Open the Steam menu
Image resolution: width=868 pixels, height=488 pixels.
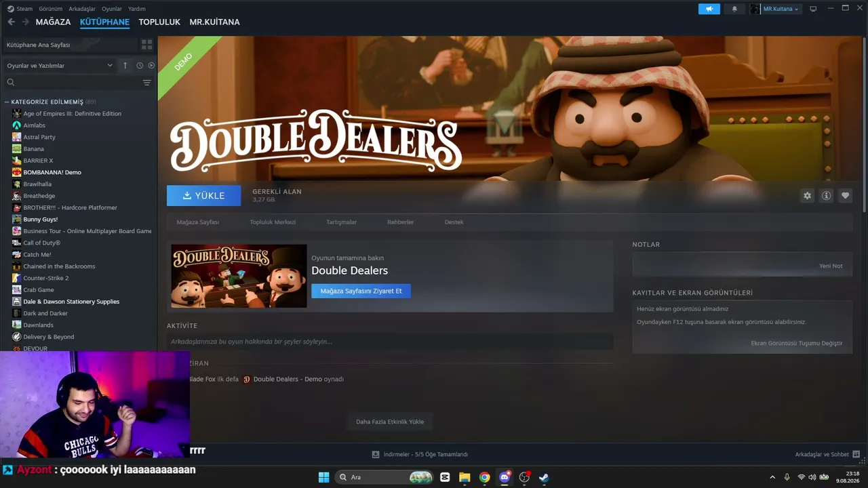(x=20, y=9)
